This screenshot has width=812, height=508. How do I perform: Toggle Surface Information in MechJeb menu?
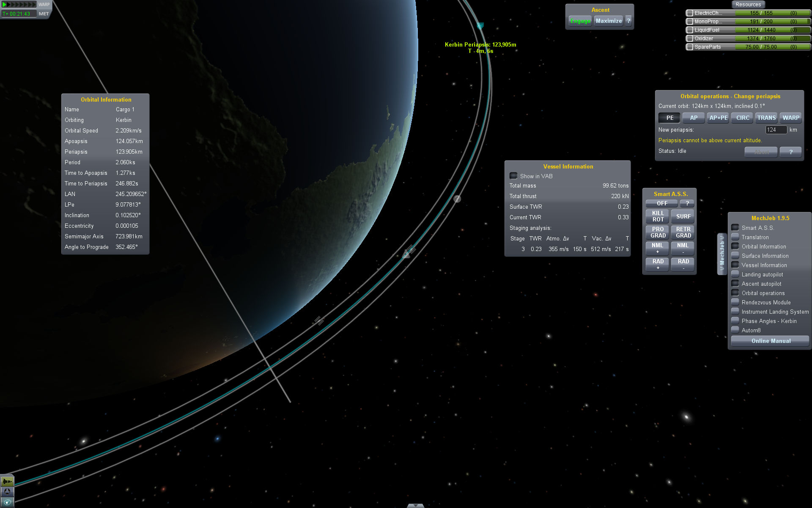point(735,256)
